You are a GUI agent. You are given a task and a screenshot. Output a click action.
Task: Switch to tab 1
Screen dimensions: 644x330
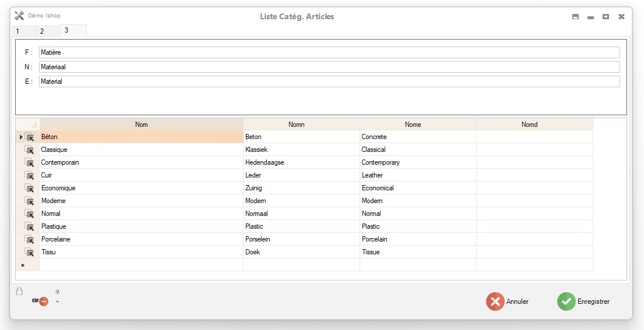point(17,31)
